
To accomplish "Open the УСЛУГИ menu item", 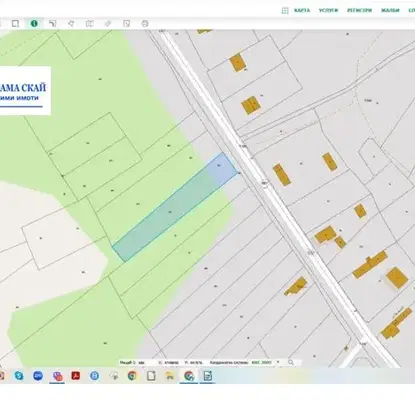I will (x=328, y=10).
